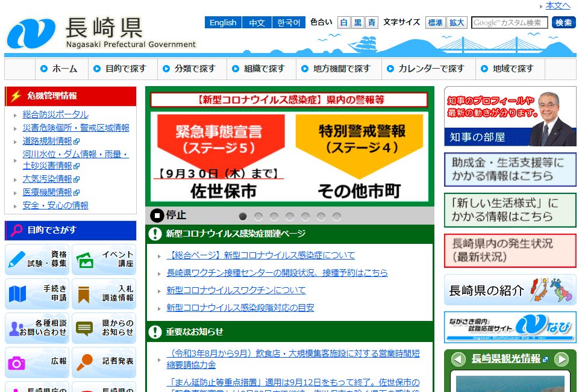Open 新型コロナウイルスワクチンについて link
The height and width of the screenshot is (392, 579).
[x=236, y=290]
